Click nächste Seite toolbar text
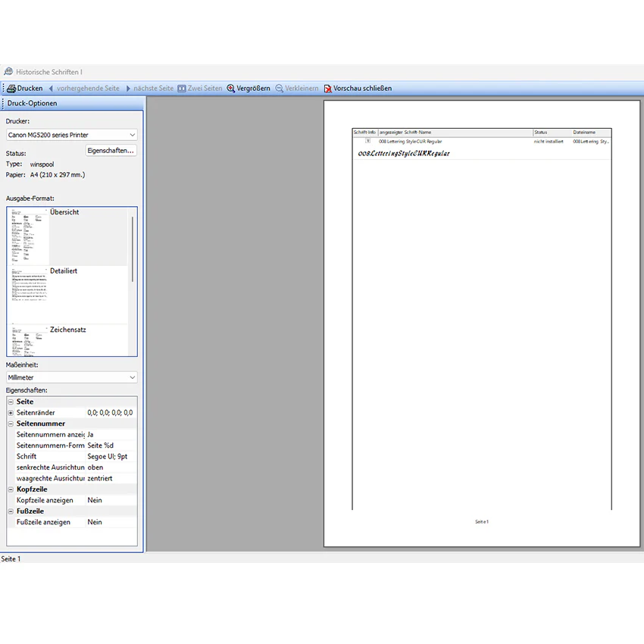The image size is (644, 644). [x=153, y=89]
